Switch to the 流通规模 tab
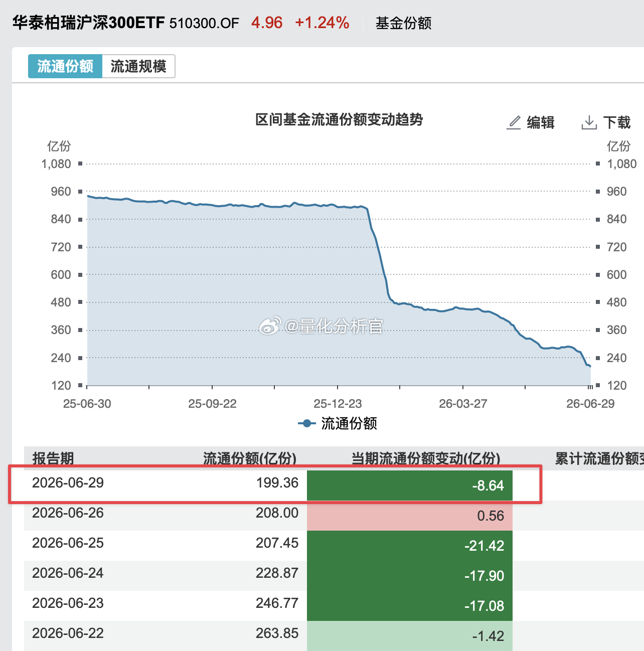 (138, 66)
